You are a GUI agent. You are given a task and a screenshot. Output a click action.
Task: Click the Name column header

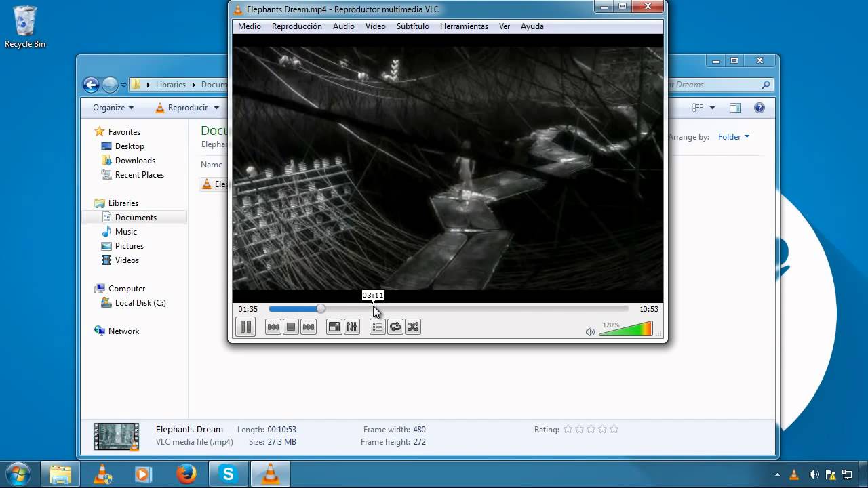(212, 165)
